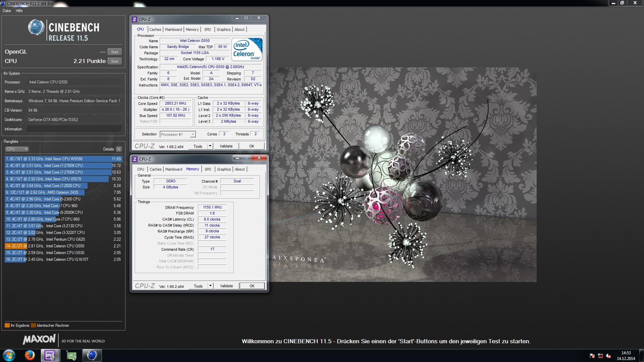Image resolution: width=644 pixels, height=362 pixels.
Task: Click the Intel Celeron logo in CPU-Z
Action: (x=247, y=49)
